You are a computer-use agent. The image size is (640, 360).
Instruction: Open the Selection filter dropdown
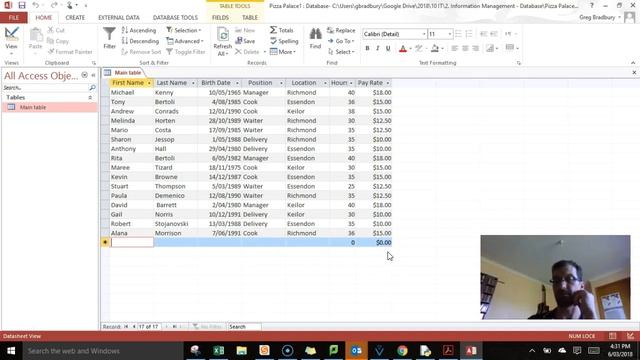point(184,30)
